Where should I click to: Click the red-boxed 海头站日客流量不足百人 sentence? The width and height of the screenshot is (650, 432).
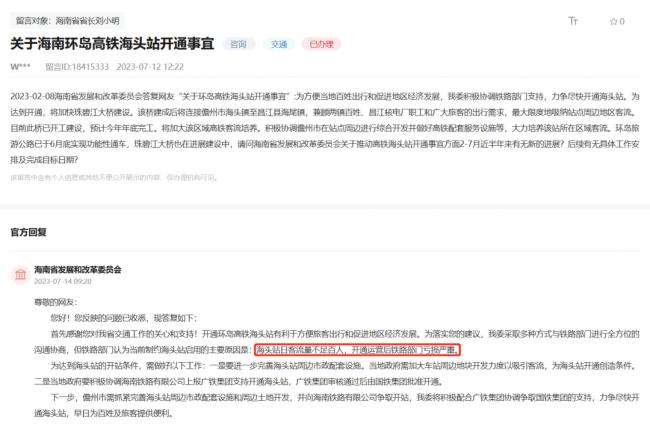tap(357, 350)
